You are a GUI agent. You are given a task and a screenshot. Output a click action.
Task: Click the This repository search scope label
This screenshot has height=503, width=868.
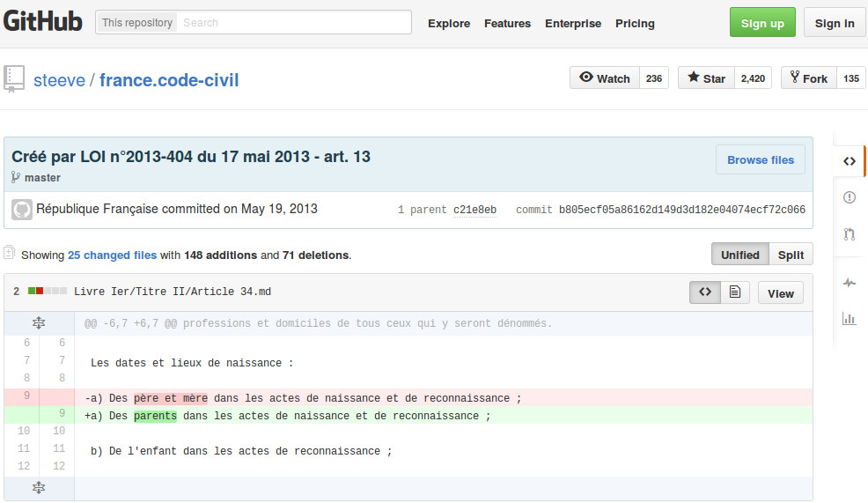point(136,23)
